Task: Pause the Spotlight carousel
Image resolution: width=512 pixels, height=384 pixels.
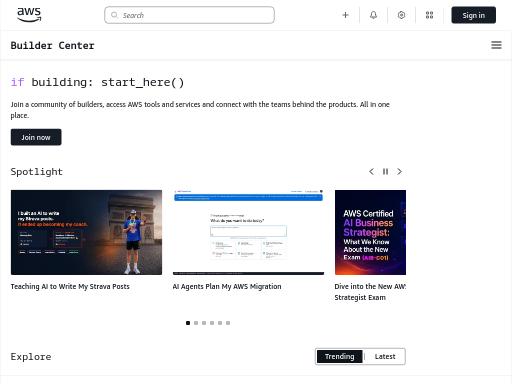Action: 385,171
